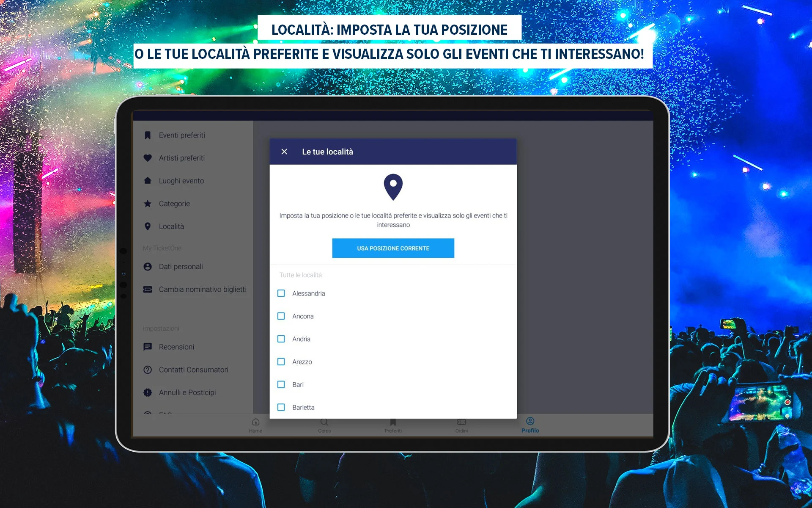Click the Eventi preferiti bookmark icon
The width and height of the screenshot is (812, 508).
(x=148, y=135)
